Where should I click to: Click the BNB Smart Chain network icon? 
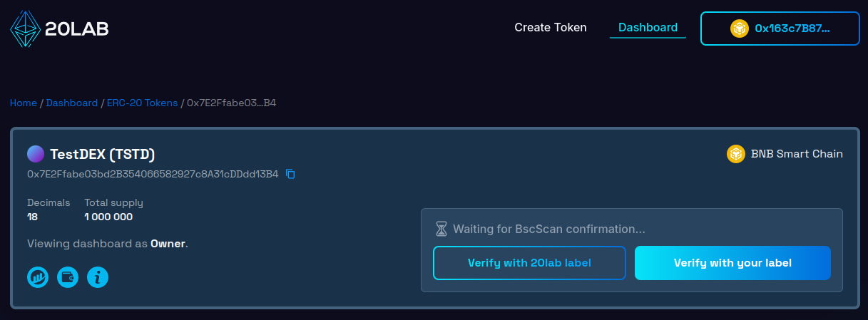(736, 154)
